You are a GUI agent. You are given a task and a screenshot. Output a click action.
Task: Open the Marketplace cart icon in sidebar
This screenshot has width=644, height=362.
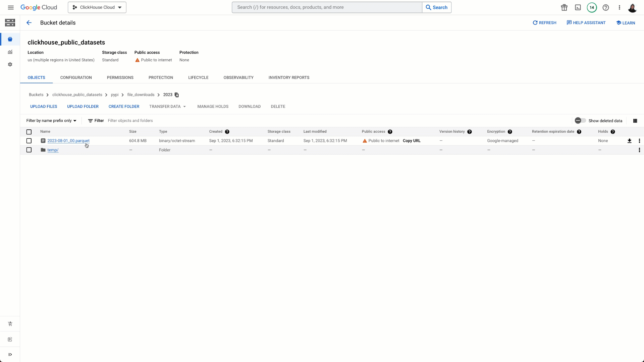[x=10, y=324]
